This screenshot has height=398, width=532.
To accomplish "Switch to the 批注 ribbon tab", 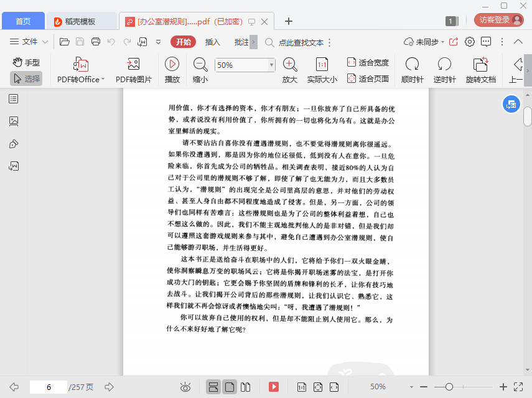I will (x=241, y=42).
